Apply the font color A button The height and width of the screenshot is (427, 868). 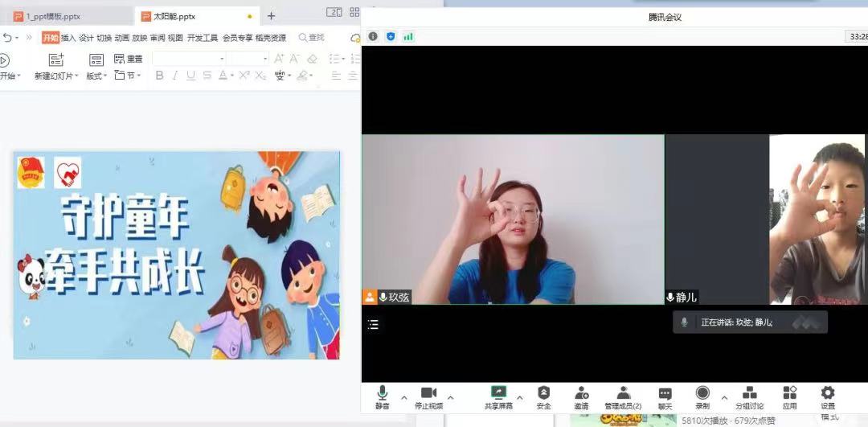pyautogui.click(x=223, y=76)
